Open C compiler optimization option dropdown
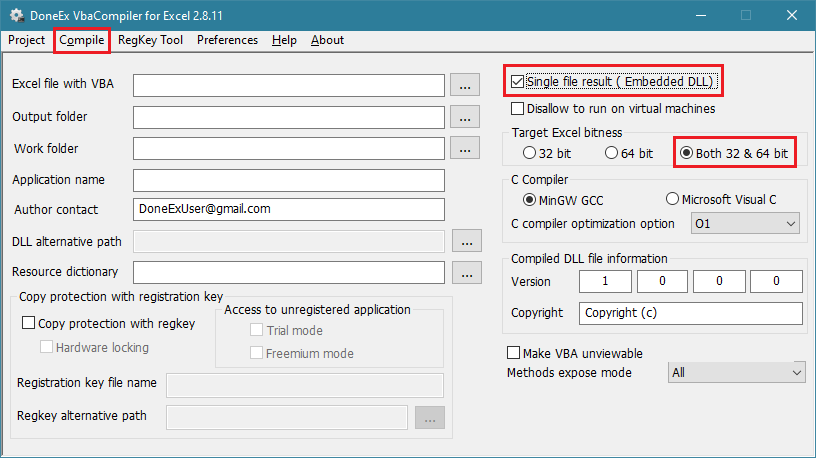Image resolution: width=816 pixels, height=458 pixels. [745, 224]
